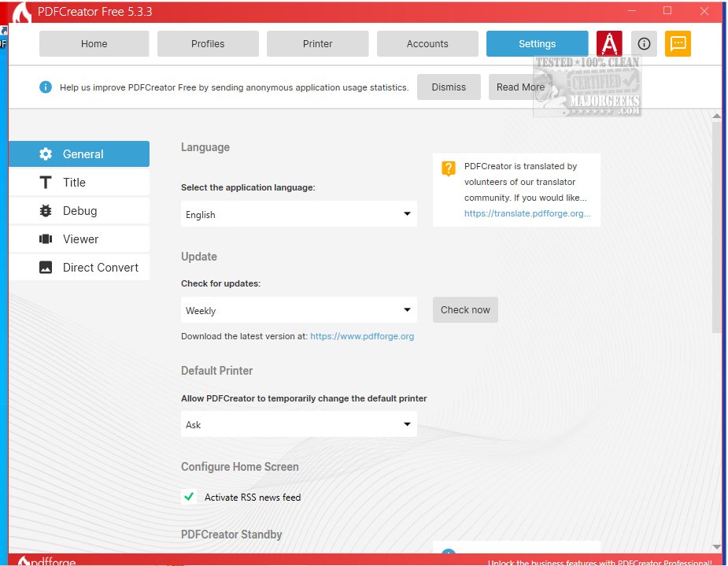Open the translate.pdfforge.org link
This screenshot has height=566, width=728.
pyautogui.click(x=527, y=213)
